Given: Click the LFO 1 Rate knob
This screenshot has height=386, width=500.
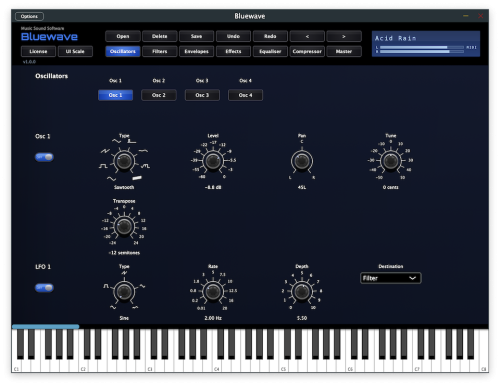Looking at the screenshot, I should (213, 292).
